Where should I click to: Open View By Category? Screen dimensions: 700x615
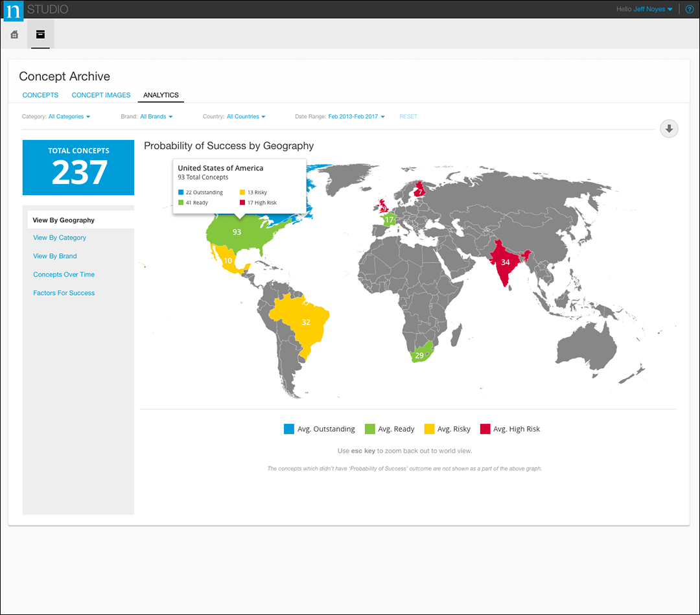60,237
